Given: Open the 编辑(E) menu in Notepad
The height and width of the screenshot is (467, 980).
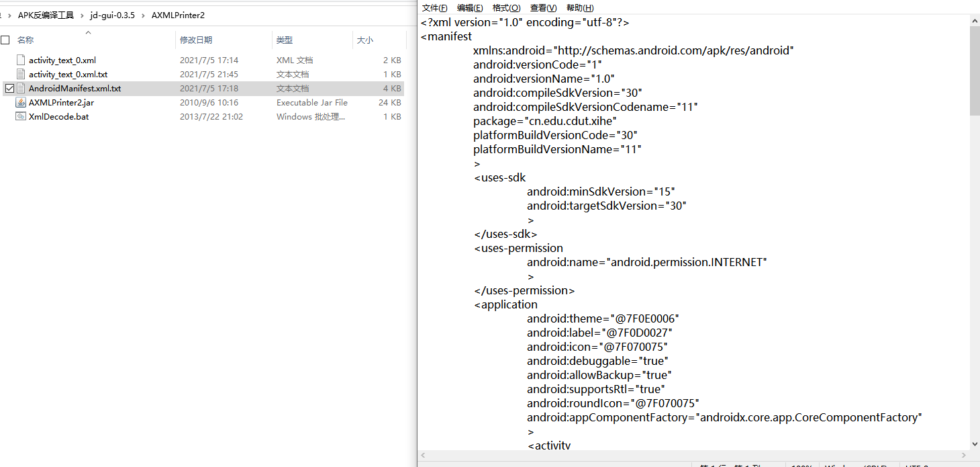Looking at the screenshot, I should tap(470, 8).
